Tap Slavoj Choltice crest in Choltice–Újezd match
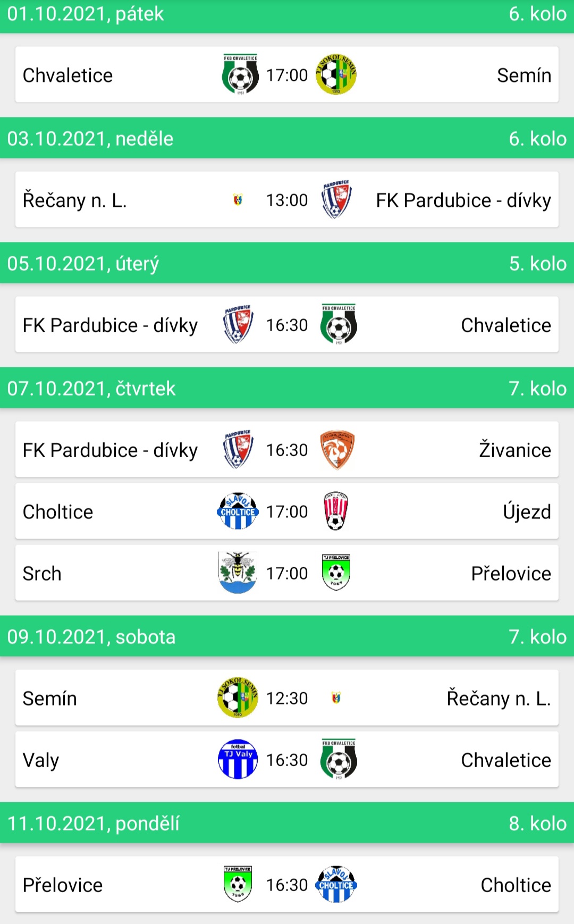Viewport: 574px width, 924px height. click(238, 511)
